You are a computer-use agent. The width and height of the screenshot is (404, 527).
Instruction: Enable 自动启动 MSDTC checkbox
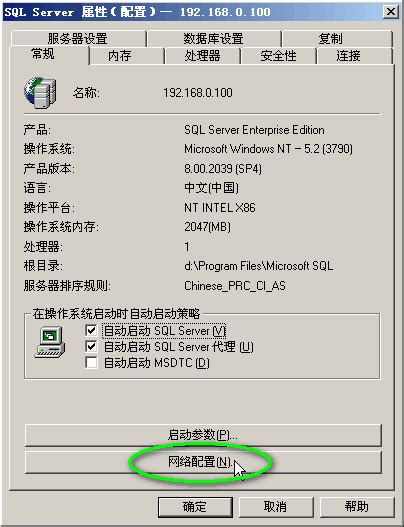point(91,363)
